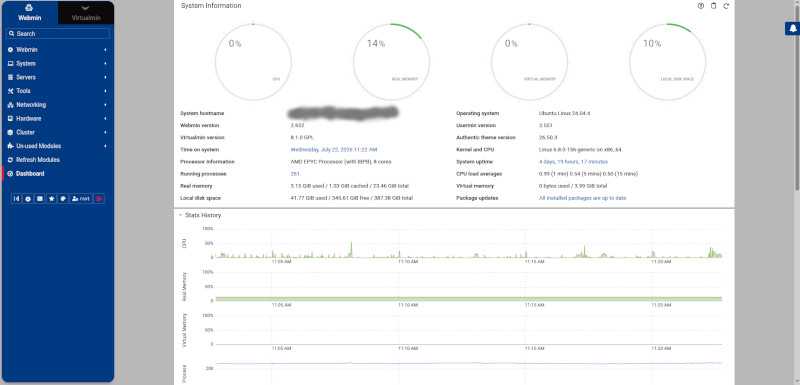Screen dimensions: 800x385
Task: Click the red logout icon
Action: (x=99, y=199)
